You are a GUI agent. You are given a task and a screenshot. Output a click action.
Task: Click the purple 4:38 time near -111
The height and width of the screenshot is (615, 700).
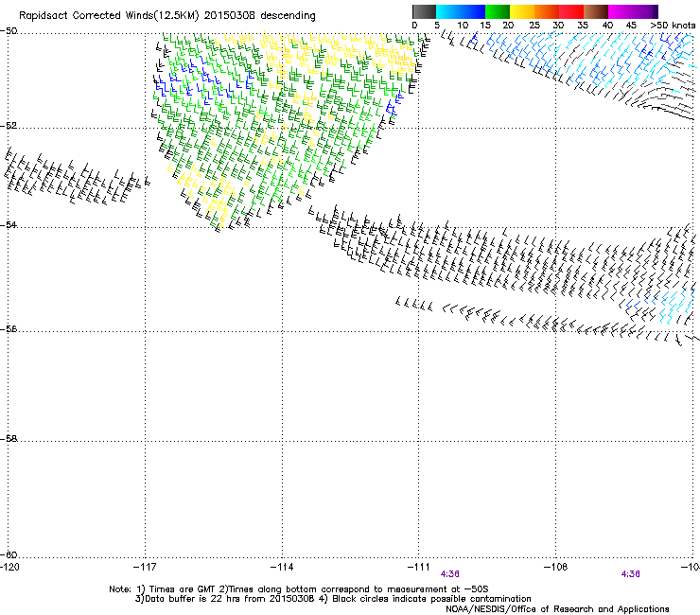(449, 574)
